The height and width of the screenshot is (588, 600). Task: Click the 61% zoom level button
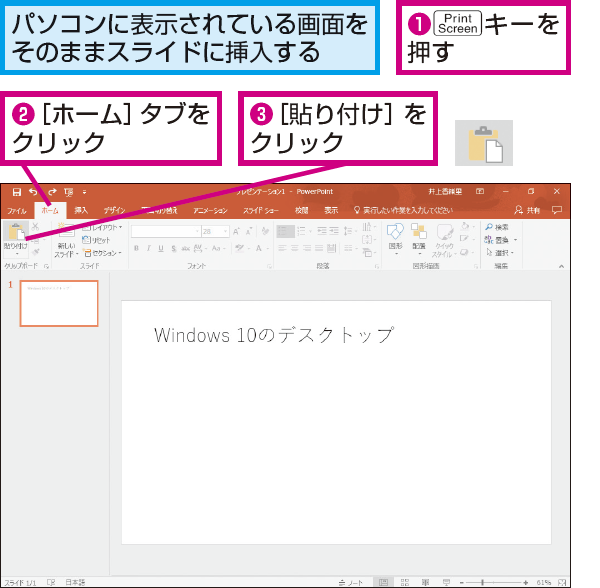[x=543, y=582]
